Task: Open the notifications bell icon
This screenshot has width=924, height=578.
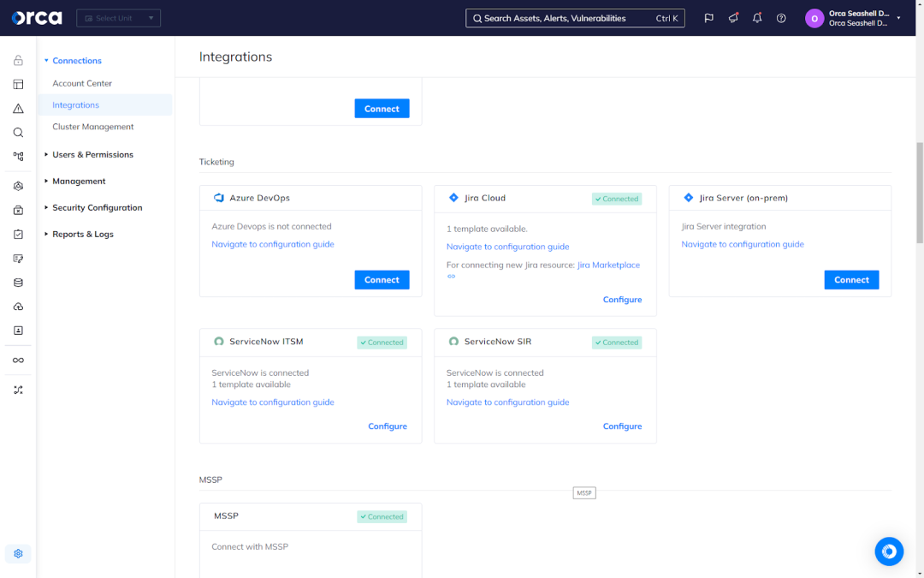Action: pos(757,18)
